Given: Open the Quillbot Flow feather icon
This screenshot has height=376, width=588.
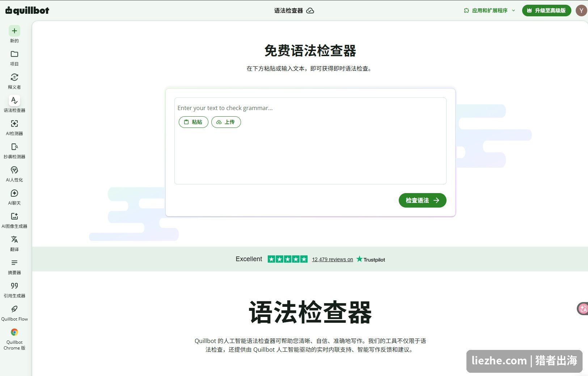Looking at the screenshot, I should tap(14, 309).
